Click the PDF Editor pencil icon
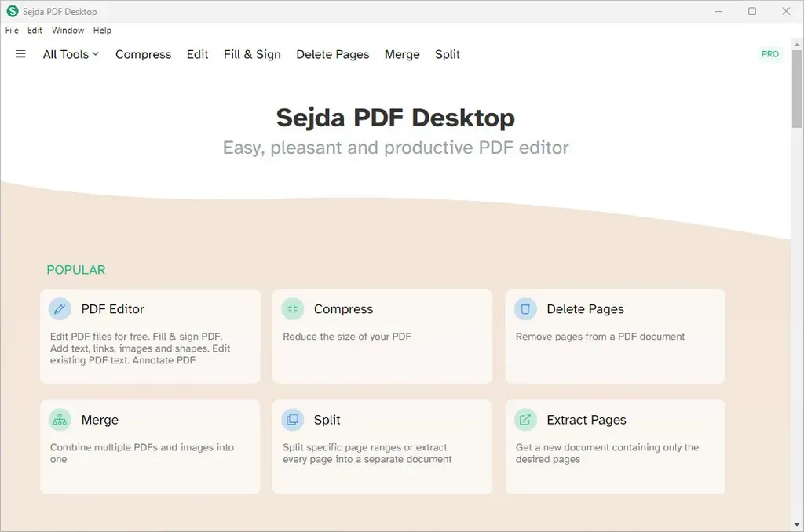Screen dimensions: 804x532 (60, 309)
